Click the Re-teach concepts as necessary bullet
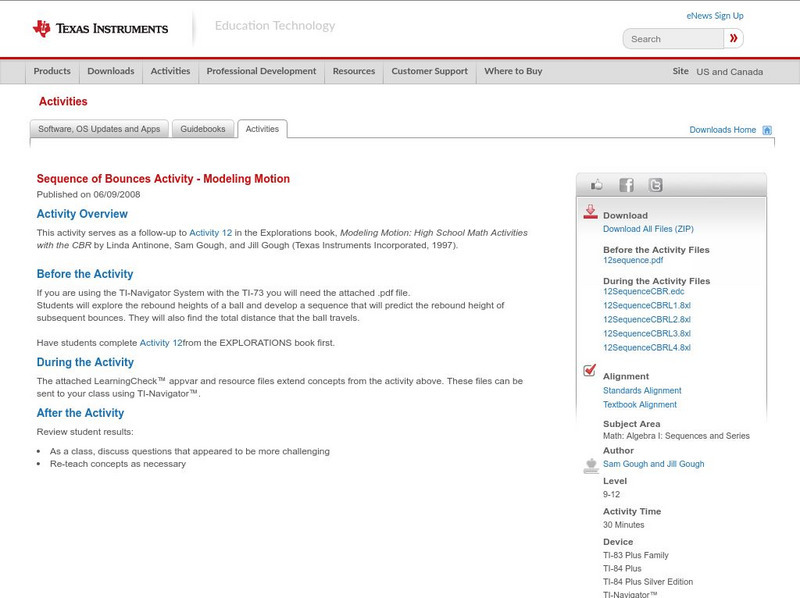 tap(118, 464)
